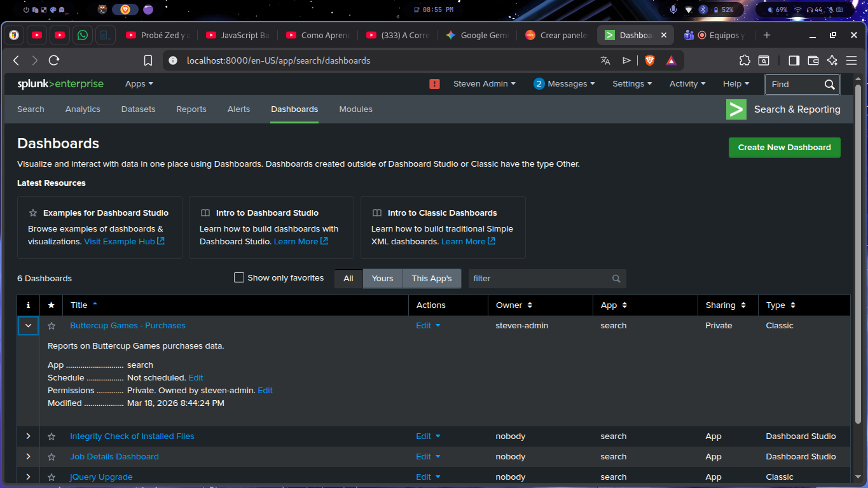Screen dimensions: 868x488
Task: Click the Create New Dashboard button
Action: (x=784, y=147)
